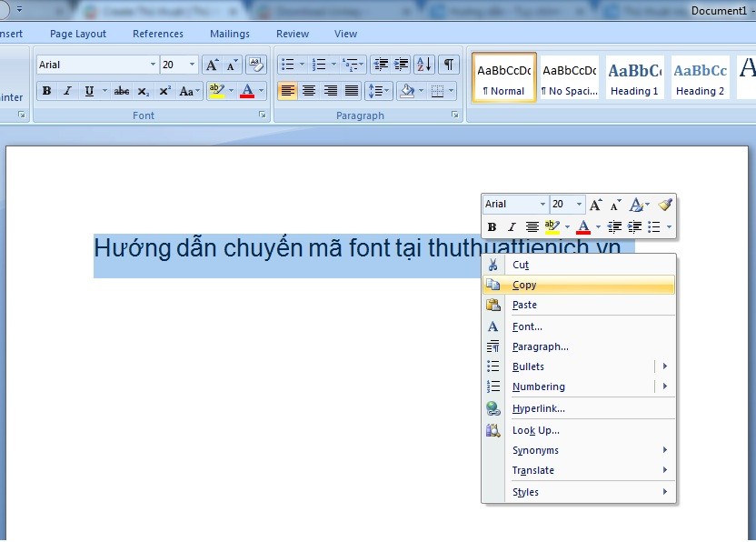Click the Justify alignment icon in the ribbon

[352, 91]
